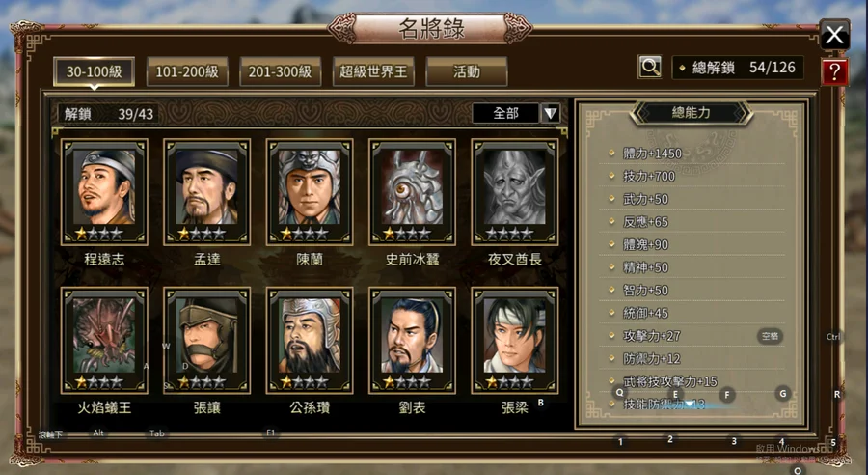Open the red question mark help
Viewport: 868px width, 475px height.
(x=834, y=72)
